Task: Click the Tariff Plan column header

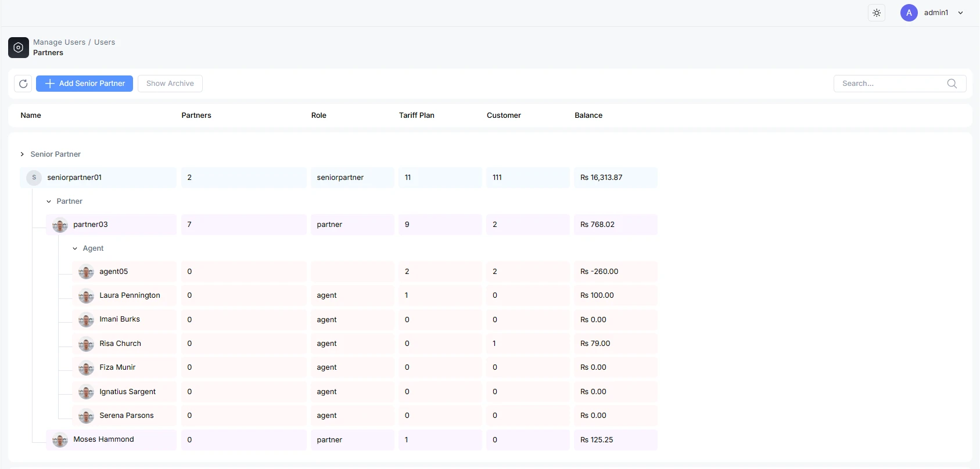Action: click(417, 116)
